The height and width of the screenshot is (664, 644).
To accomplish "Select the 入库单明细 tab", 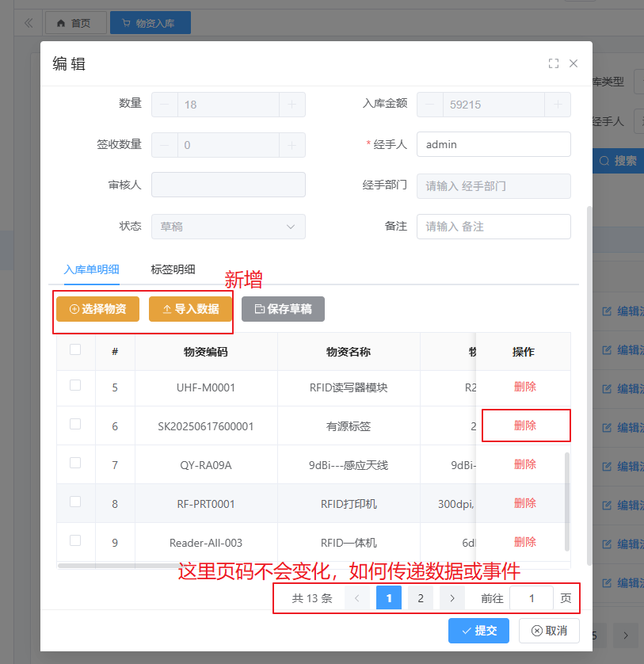I will coord(91,269).
